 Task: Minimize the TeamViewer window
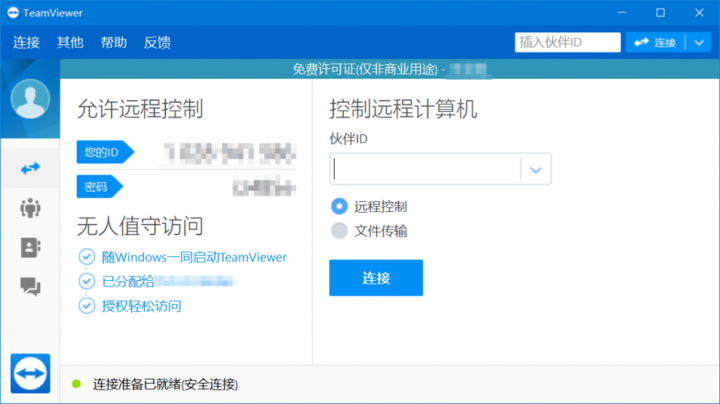(622, 13)
